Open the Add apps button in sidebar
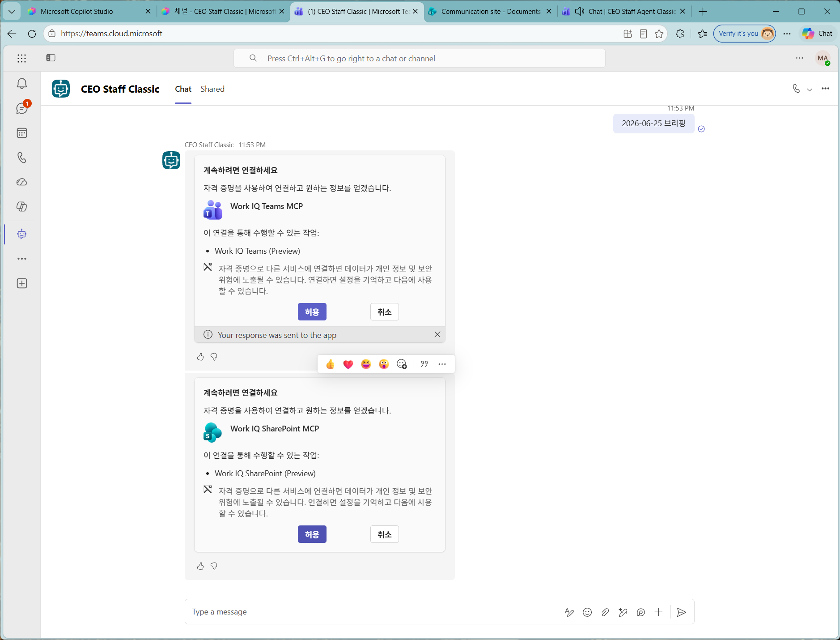Viewport: 840px width, 640px height. (21, 283)
